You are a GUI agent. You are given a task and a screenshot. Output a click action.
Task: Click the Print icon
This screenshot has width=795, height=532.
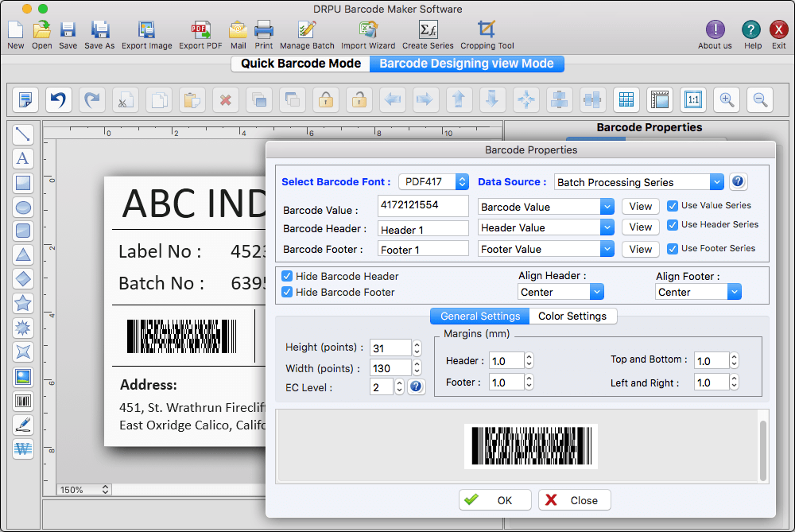tap(264, 30)
